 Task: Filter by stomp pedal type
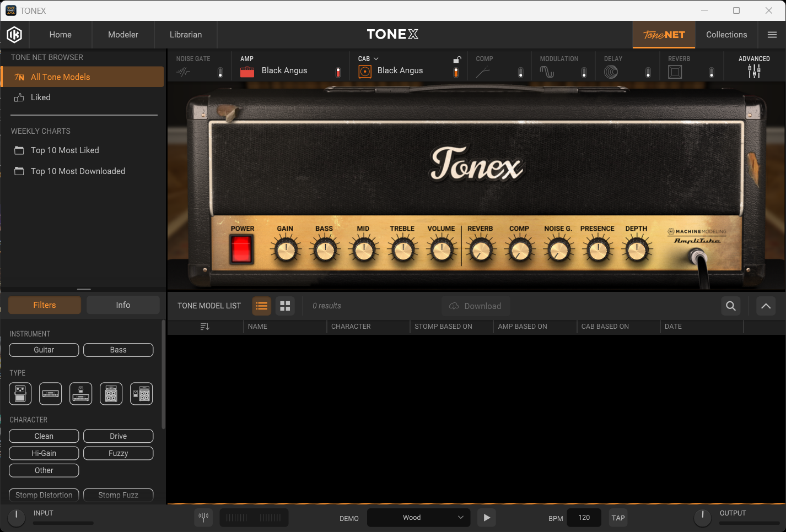[x=20, y=394]
